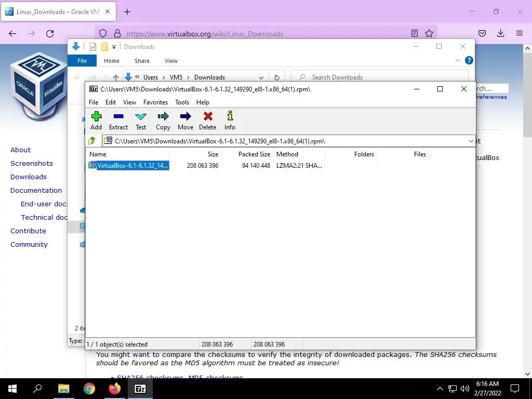Open the Favorites menu
This screenshot has height=399, width=532.
(x=155, y=102)
